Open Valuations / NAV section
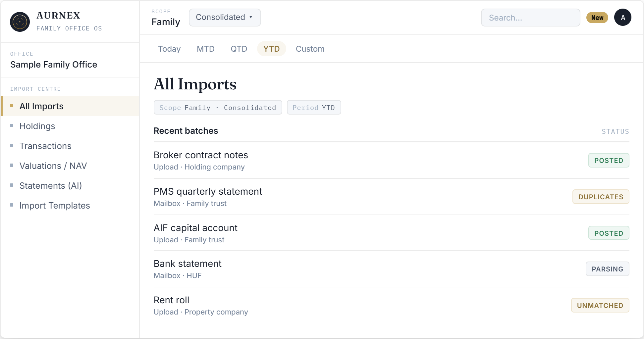 (70, 166)
